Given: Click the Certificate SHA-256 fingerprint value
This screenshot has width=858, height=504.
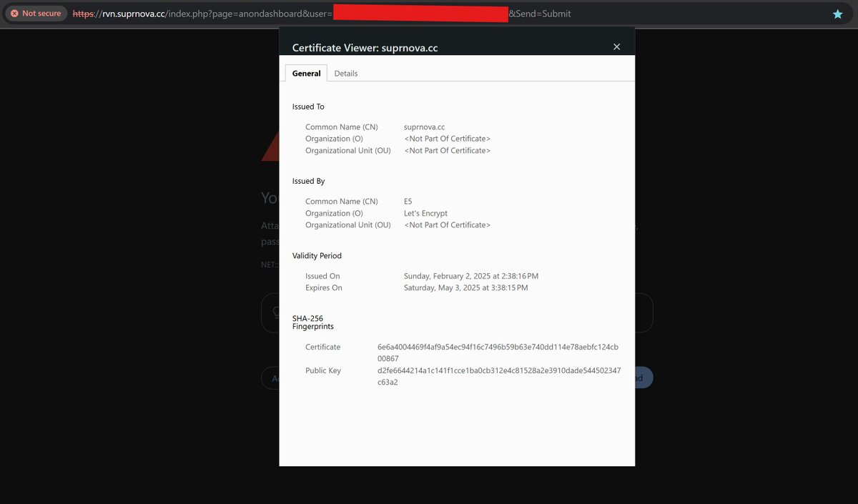Looking at the screenshot, I should coord(498,352).
